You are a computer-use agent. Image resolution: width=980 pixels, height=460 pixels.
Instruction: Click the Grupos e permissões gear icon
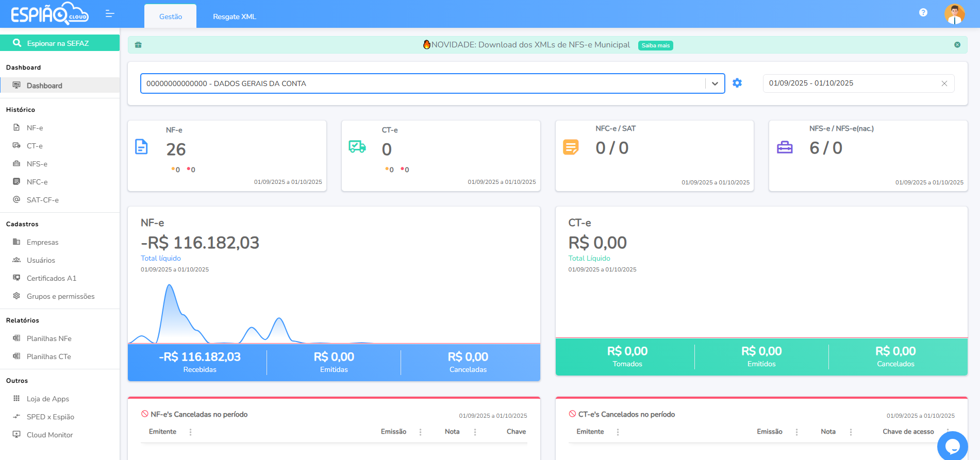tap(16, 296)
